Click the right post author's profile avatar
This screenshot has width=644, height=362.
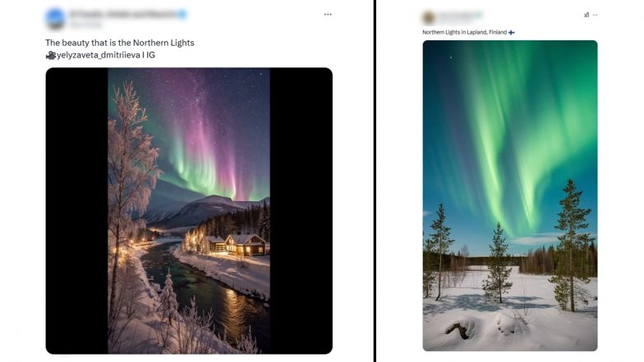coord(428,17)
